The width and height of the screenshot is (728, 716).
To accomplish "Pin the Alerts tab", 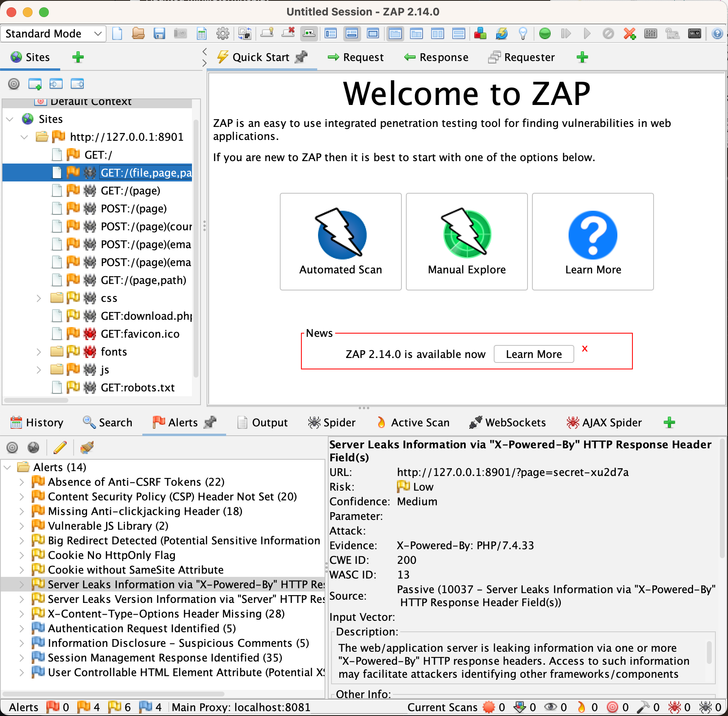I will click(x=209, y=422).
